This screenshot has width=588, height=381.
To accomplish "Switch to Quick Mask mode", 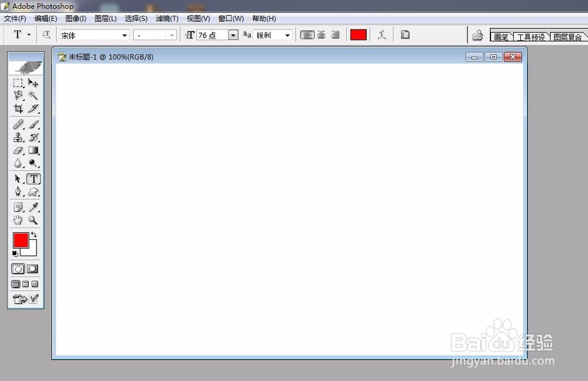I will [x=32, y=269].
